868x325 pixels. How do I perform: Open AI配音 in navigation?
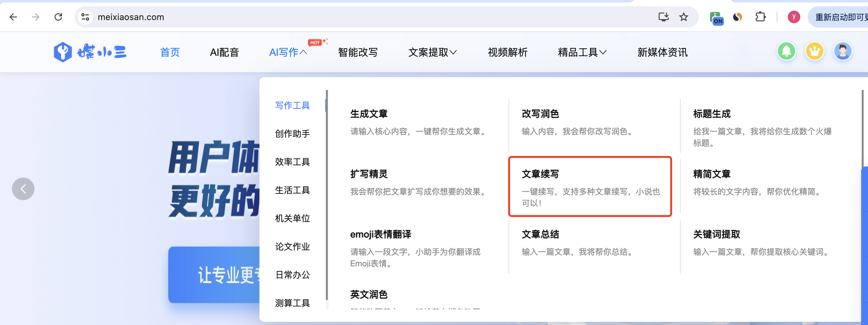pos(224,52)
